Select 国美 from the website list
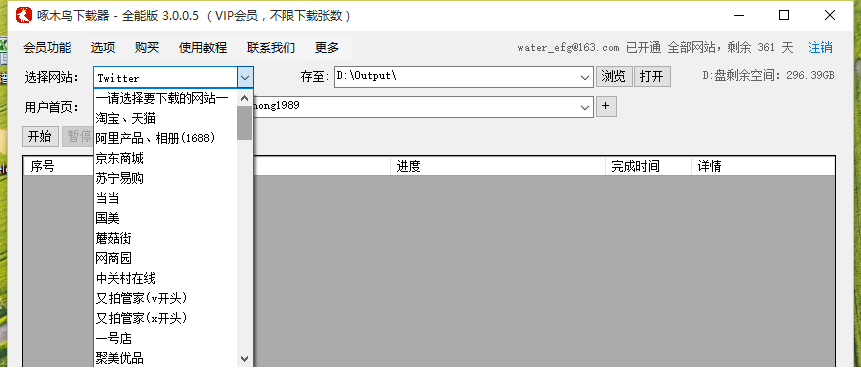The width and height of the screenshot is (861, 381). [166, 218]
